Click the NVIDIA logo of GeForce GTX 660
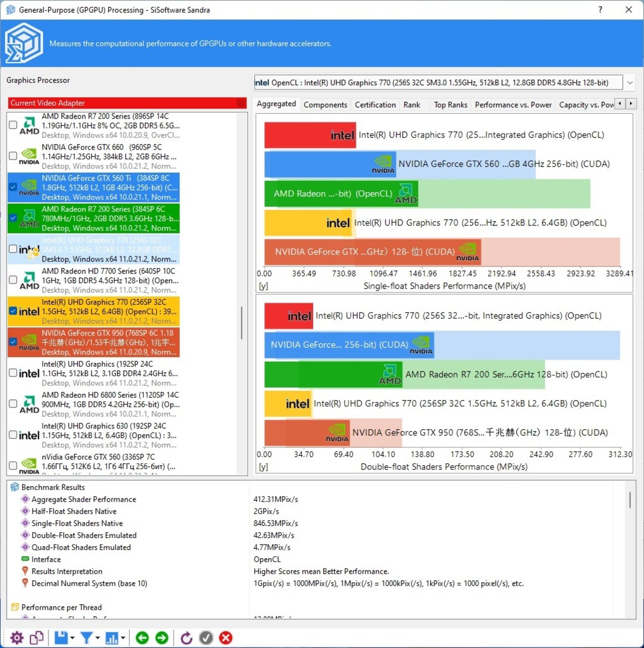The width and height of the screenshot is (644, 648). pos(29,156)
